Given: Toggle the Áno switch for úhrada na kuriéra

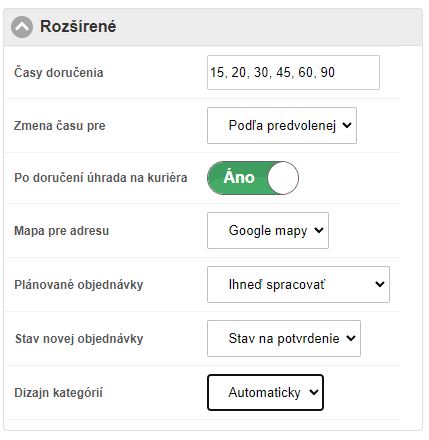Looking at the screenshot, I should tap(253, 178).
